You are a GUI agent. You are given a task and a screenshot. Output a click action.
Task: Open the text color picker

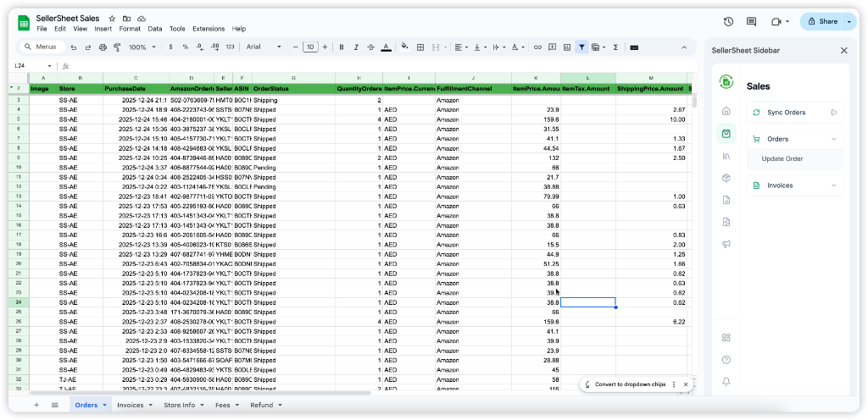pos(387,47)
